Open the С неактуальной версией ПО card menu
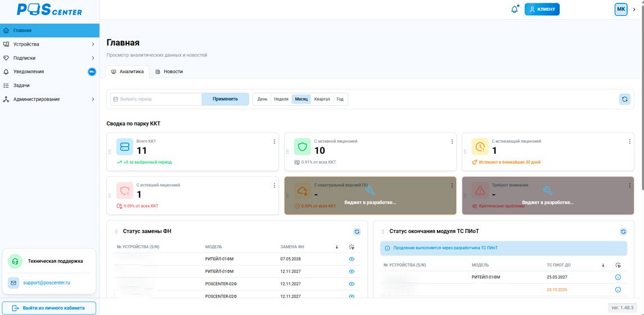The image size is (644, 315). [x=452, y=186]
